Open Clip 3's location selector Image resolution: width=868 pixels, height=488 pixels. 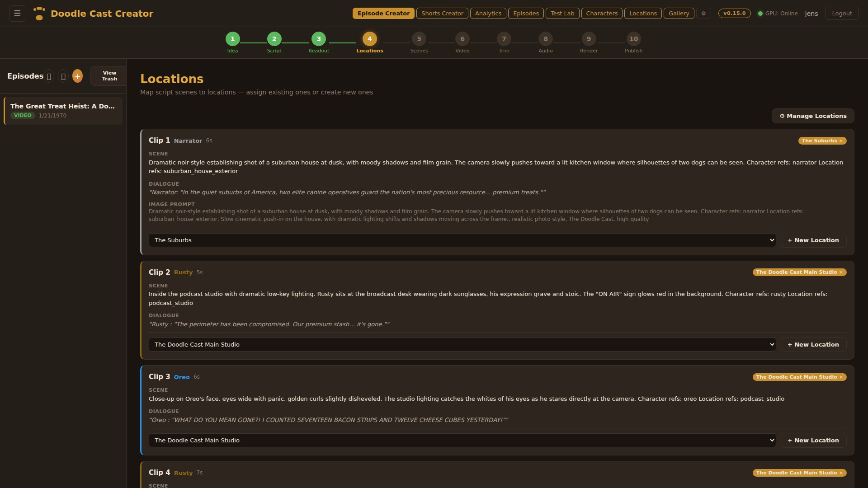(x=462, y=440)
